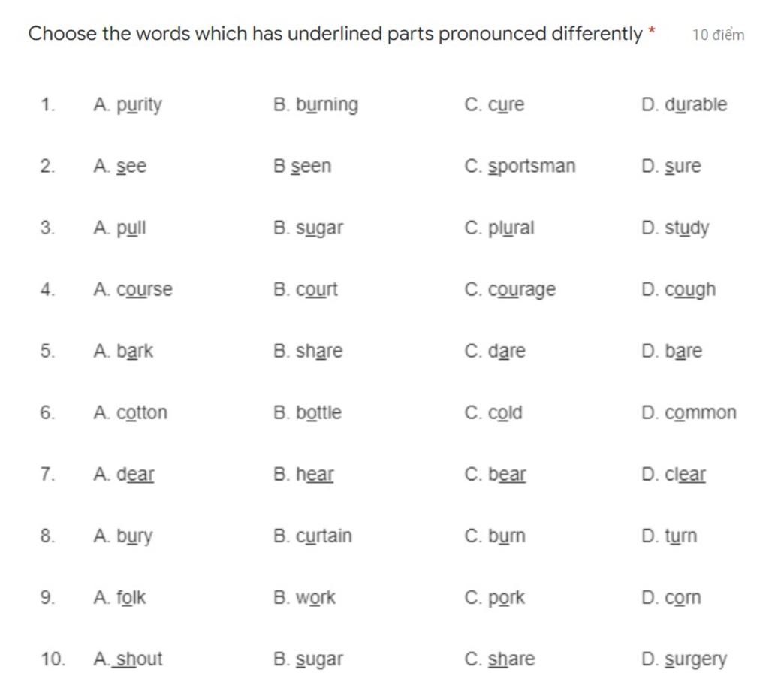Click B. work in question 9
769x700 pixels.
(304, 597)
